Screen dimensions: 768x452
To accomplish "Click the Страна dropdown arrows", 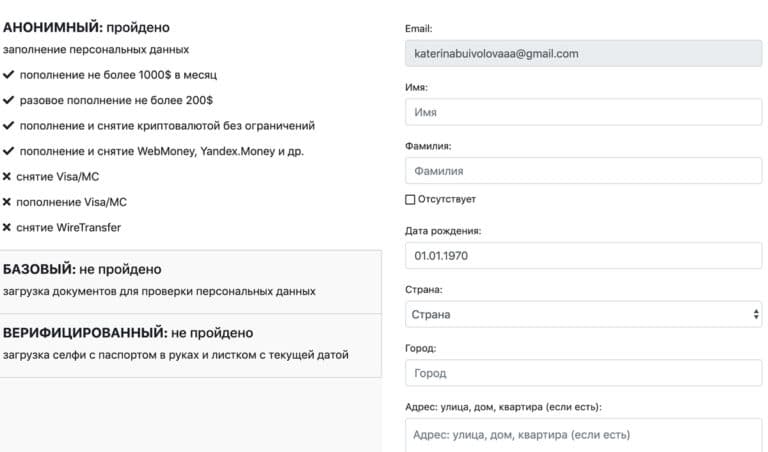I will click(755, 315).
